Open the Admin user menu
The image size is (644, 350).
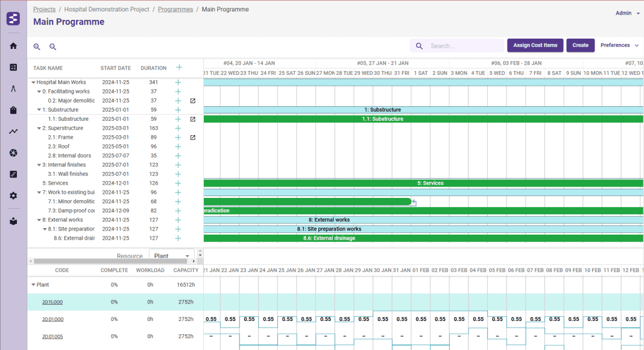click(x=628, y=13)
